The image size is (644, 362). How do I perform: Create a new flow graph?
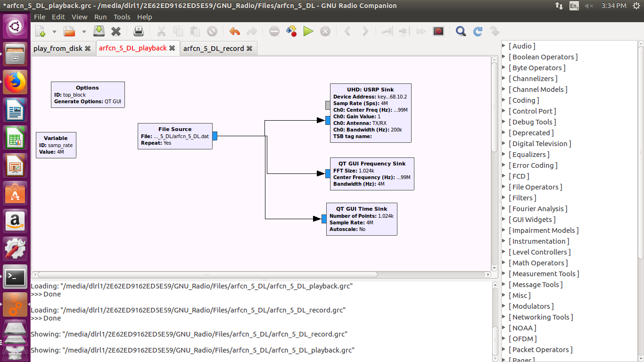pos(41,32)
